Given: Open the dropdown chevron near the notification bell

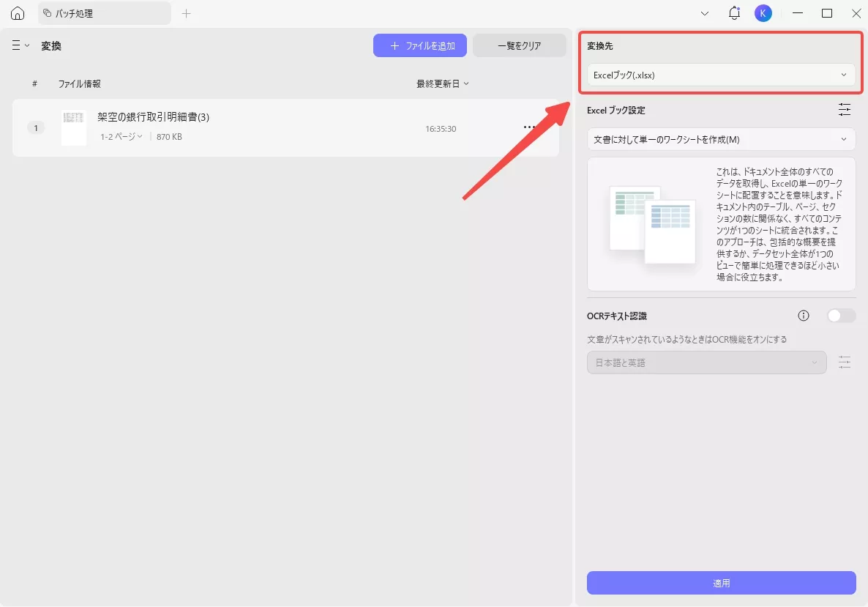Looking at the screenshot, I should tap(704, 12).
